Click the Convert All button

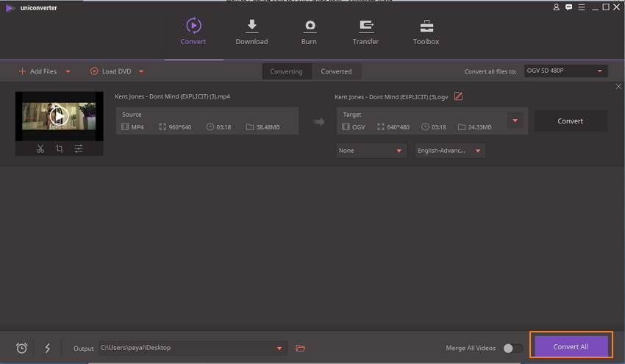pos(571,346)
